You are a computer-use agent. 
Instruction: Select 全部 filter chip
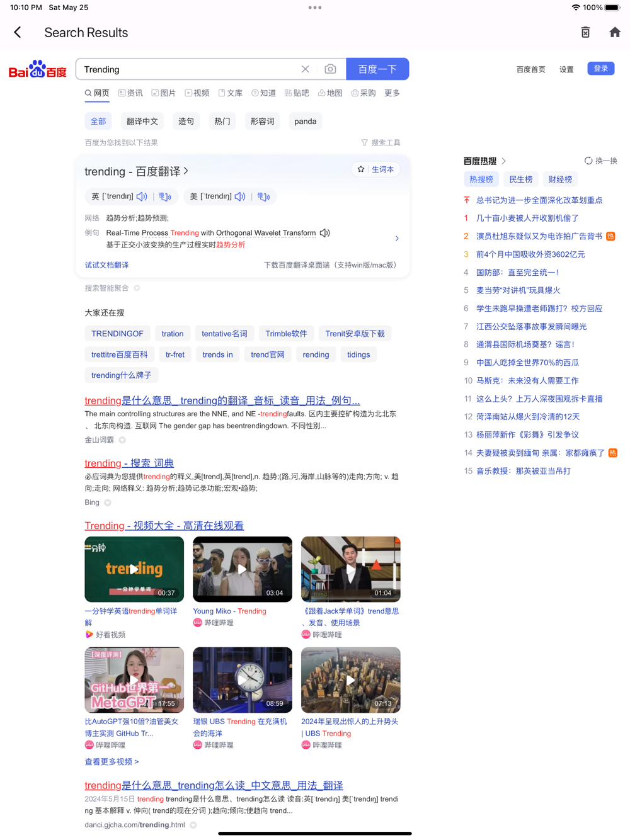point(98,122)
